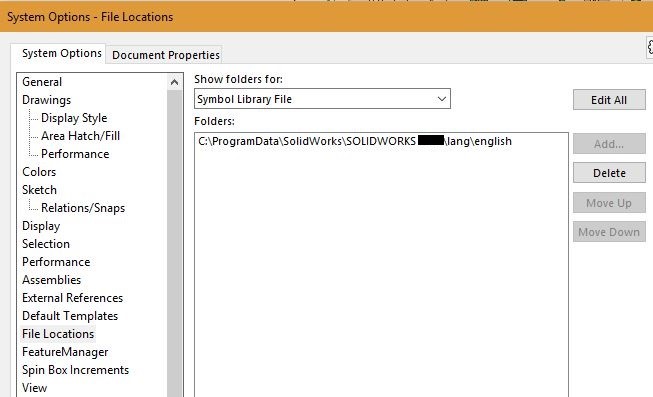Open the Document Properties tab
653x397 pixels.
165,55
